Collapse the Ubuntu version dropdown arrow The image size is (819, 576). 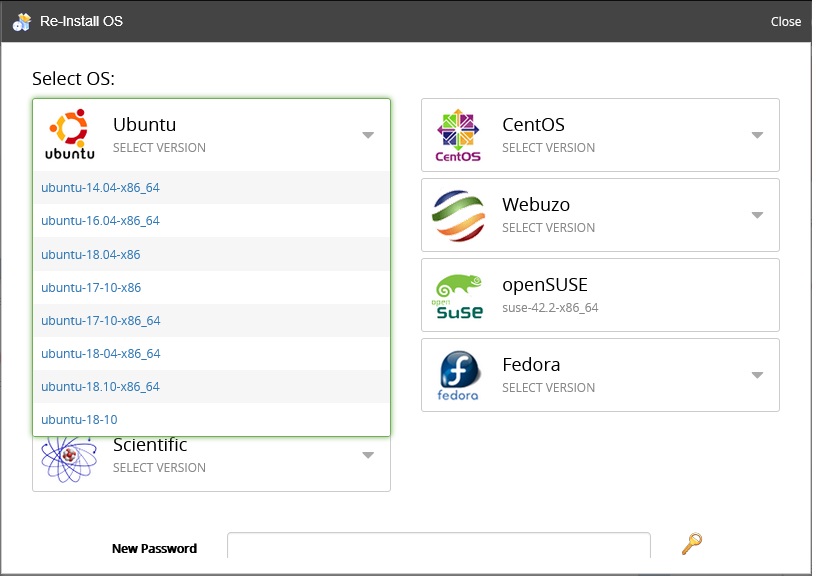click(368, 135)
